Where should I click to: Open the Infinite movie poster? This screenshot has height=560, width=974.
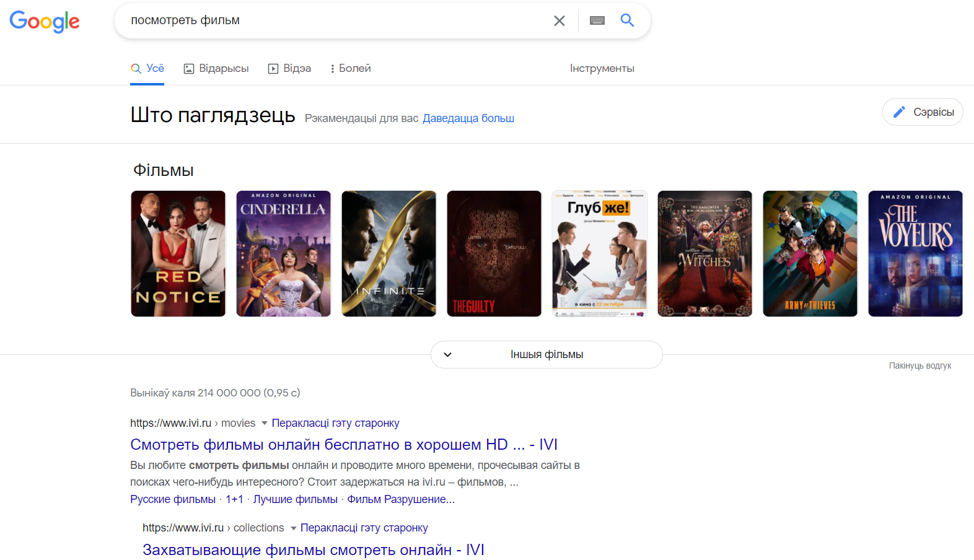pos(389,253)
